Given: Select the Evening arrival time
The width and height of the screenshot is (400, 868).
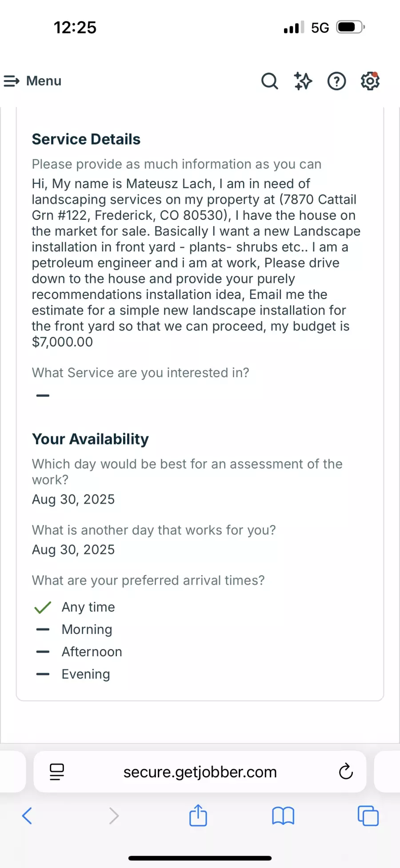Looking at the screenshot, I should pos(86,674).
